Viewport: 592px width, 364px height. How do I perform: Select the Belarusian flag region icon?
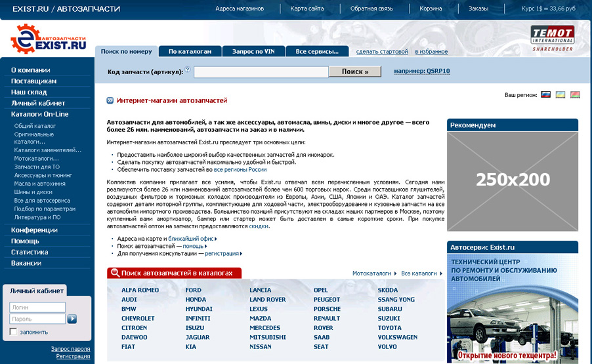(x=575, y=95)
